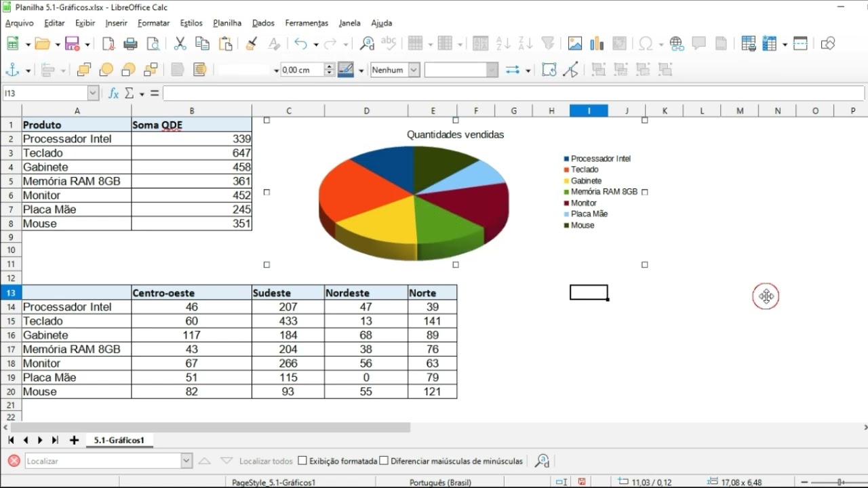The image size is (868, 488).
Task: Click the Define Print Area icon
Action: [x=749, y=43]
